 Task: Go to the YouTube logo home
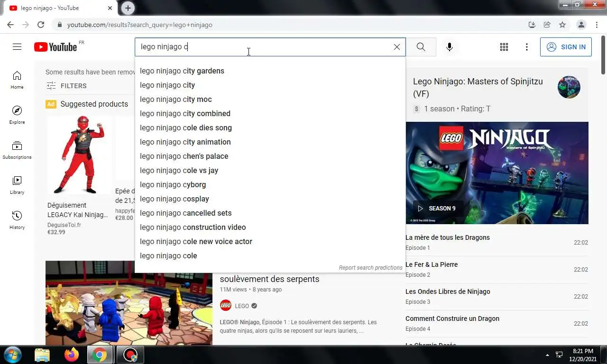point(55,46)
